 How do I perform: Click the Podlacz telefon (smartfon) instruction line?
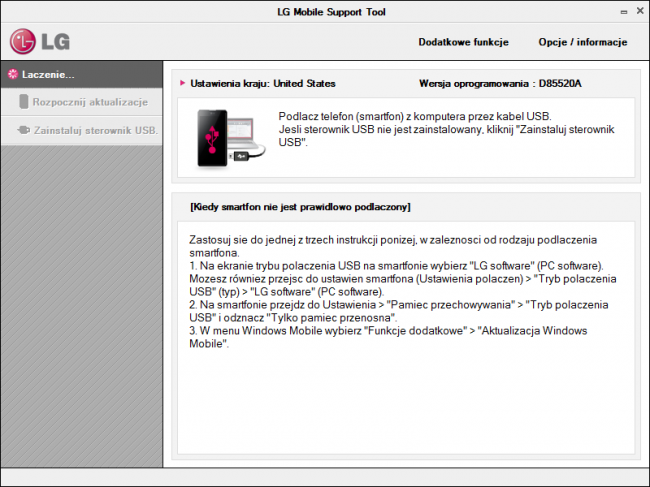point(415,116)
